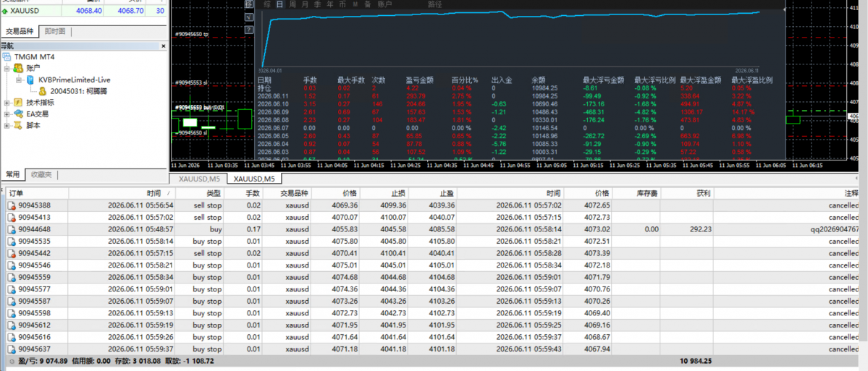Click the order icon of row 90945413

tap(11, 217)
